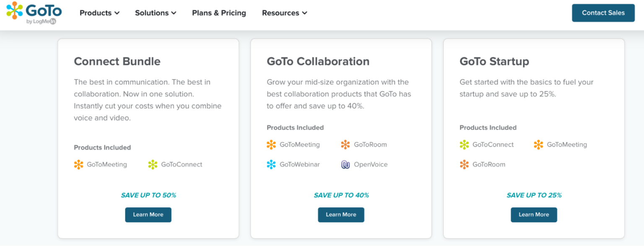
Task: Click the GoTo by LogMeIn logo
Action: (34, 13)
